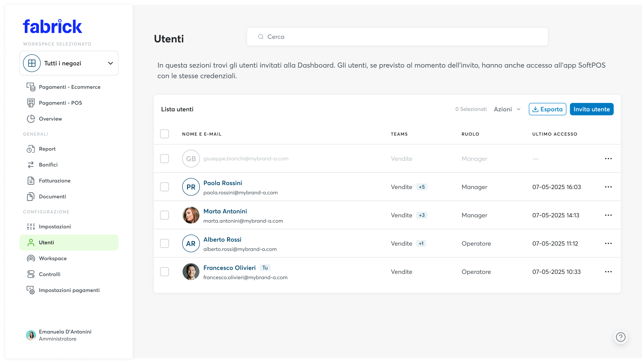Open Paola Rossini's user profile link
Image resolution: width=642 pixels, height=364 pixels.
coord(223,183)
